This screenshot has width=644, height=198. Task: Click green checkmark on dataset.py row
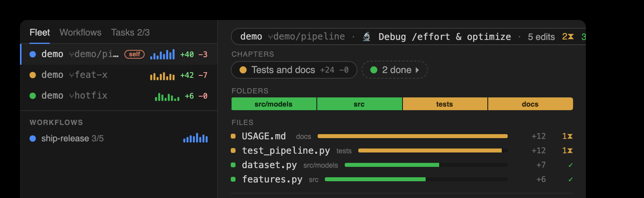click(x=571, y=165)
